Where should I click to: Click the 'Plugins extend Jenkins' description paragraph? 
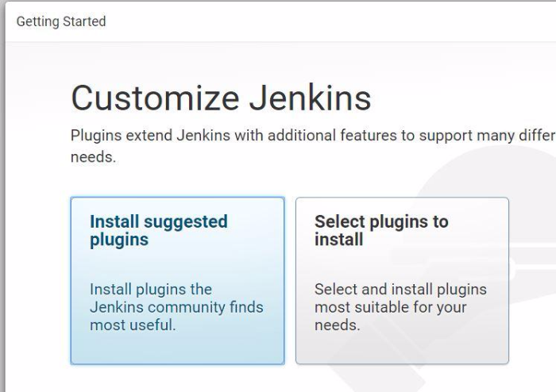pyautogui.click(x=313, y=146)
